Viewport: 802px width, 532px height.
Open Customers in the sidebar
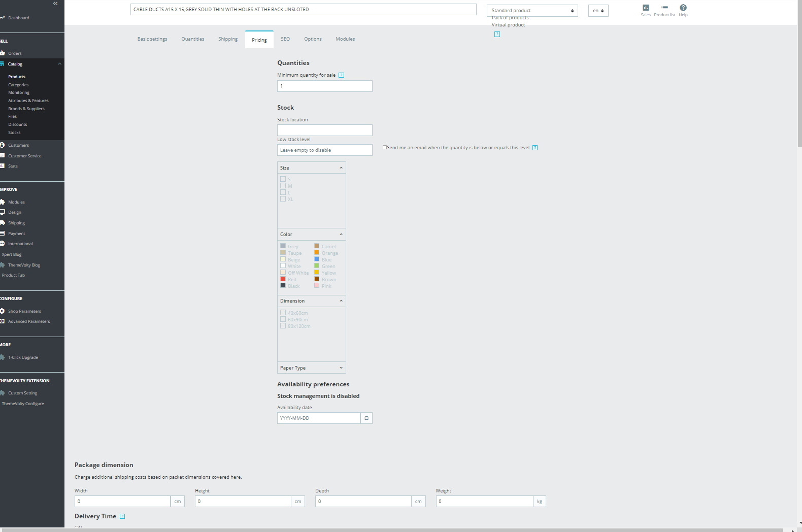[x=18, y=145]
